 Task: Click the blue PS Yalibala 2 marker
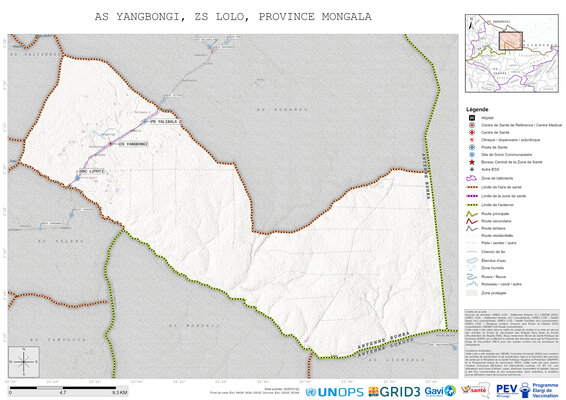pos(145,122)
